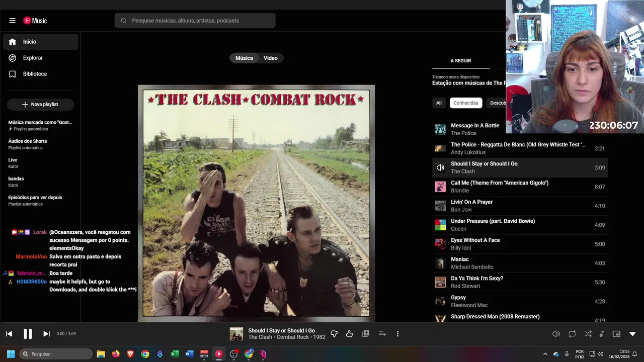
Task: Open the 'Música marcada como Gost...' playlist
Action: pos(40,125)
